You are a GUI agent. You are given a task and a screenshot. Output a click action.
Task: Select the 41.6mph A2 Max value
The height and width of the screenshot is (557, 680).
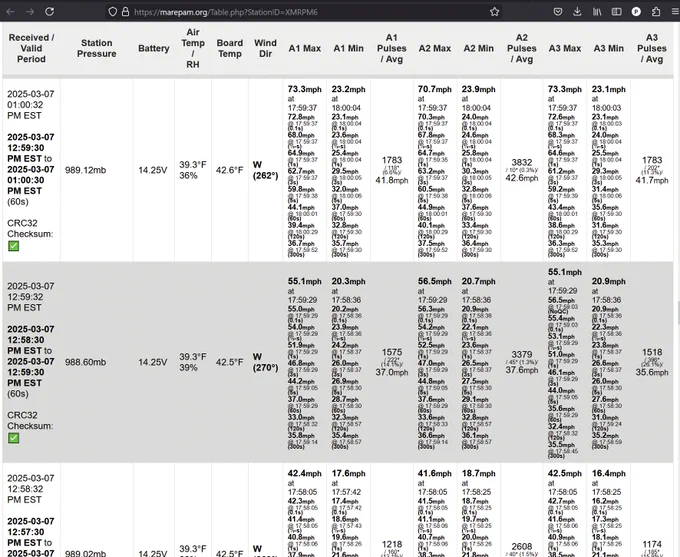coord(435,473)
